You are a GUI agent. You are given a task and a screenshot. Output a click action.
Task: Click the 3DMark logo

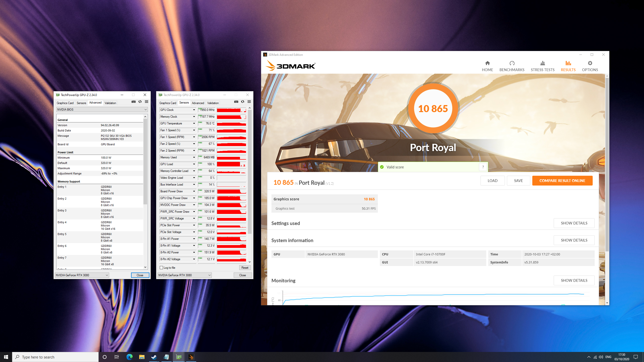tap(290, 66)
